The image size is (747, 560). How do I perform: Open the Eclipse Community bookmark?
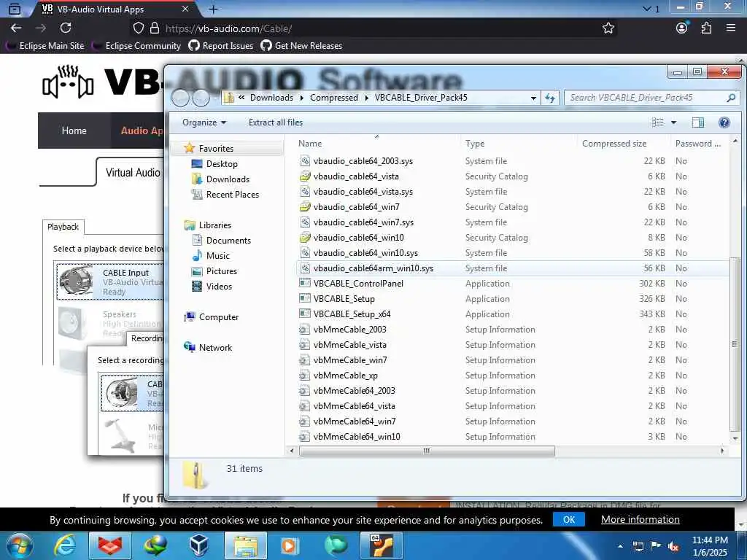tap(137, 46)
